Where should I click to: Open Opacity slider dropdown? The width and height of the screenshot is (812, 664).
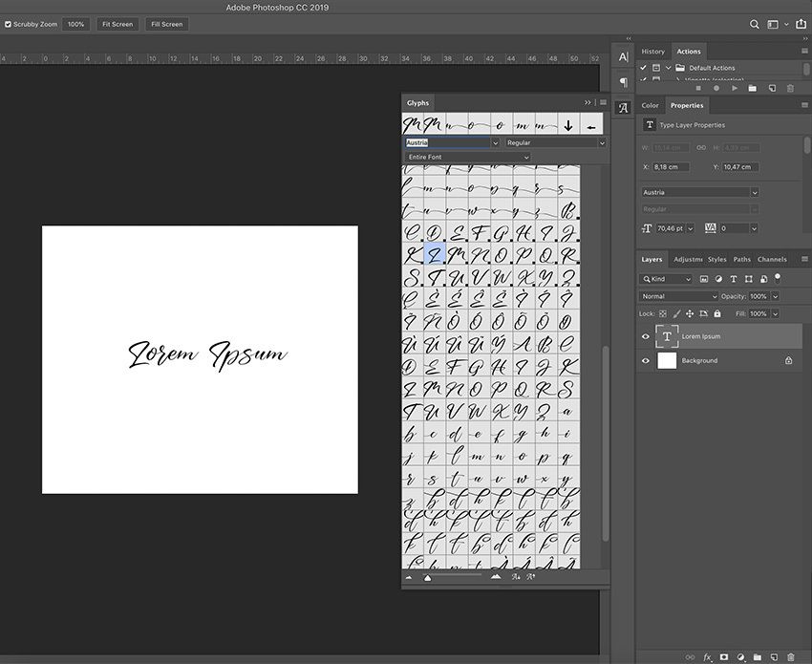776,296
